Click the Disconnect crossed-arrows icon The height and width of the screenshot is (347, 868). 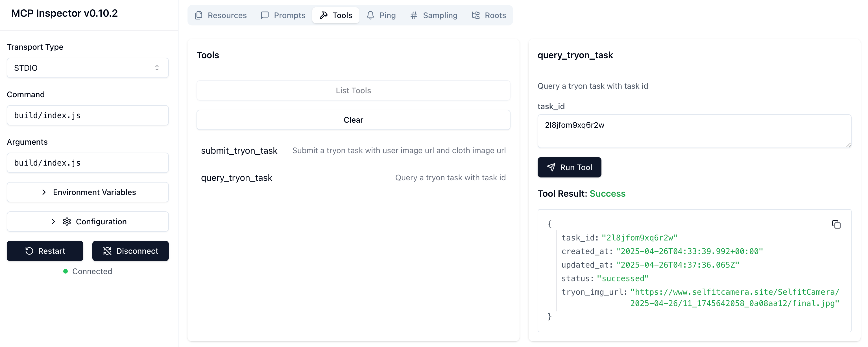point(107,251)
